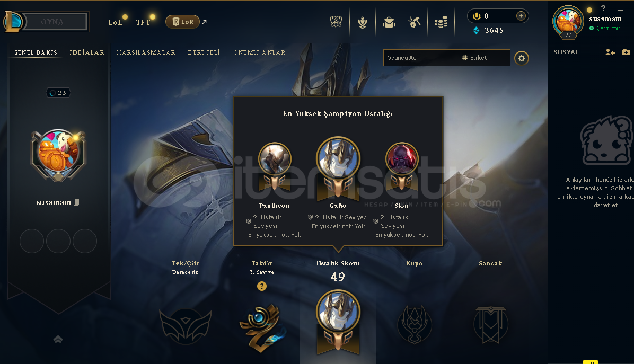The width and height of the screenshot is (634, 364).
Task: Open the LoR external launcher button
Action: [x=183, y=22]
